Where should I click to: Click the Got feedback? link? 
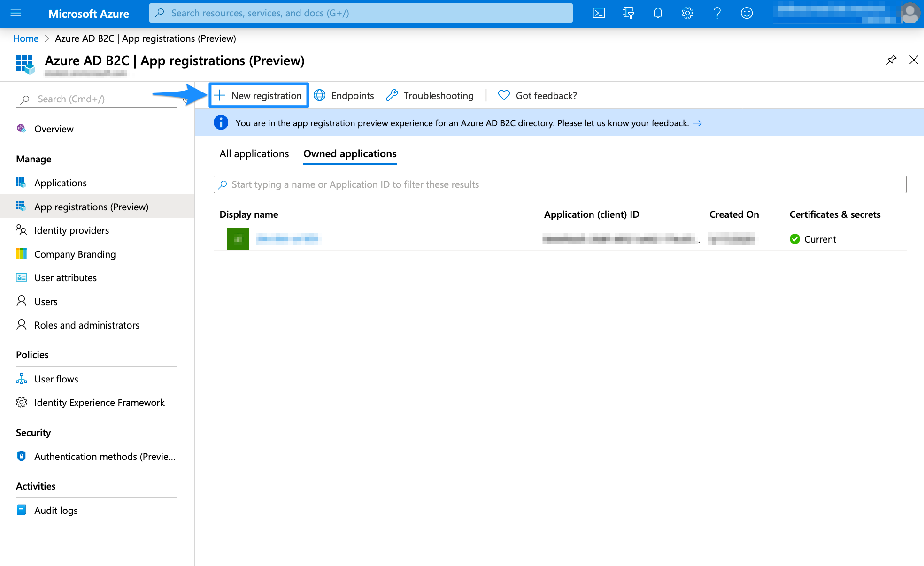pyautogui.click(x=538, y=96)
